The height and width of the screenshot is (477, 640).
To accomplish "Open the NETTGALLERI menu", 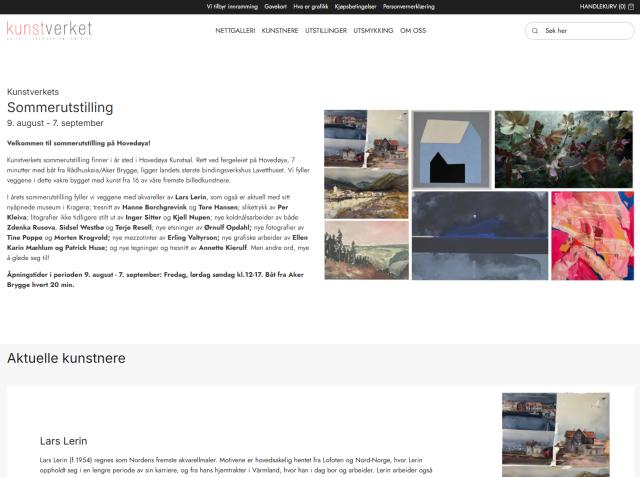I will point(235,31).
